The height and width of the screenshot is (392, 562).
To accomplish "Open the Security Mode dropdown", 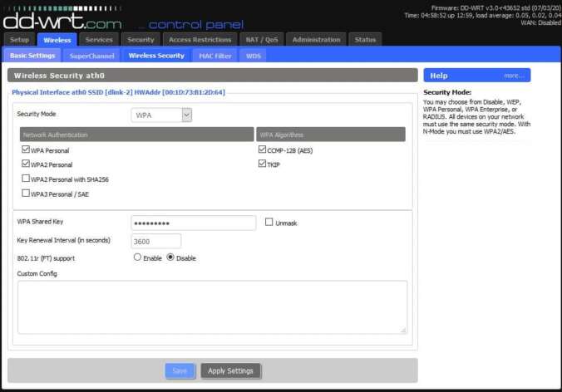I will tap(162, 115).
